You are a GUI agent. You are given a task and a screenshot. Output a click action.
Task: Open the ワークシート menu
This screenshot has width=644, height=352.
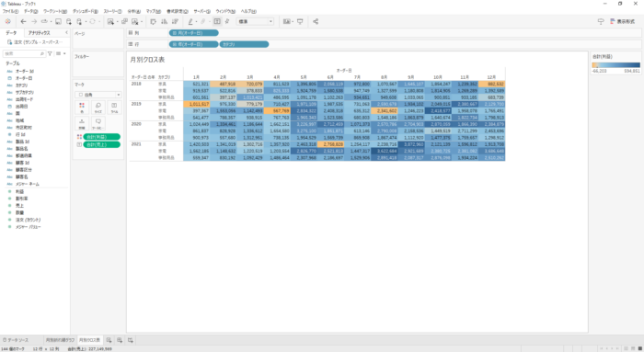pyautogui.click(x=55, y=11)
